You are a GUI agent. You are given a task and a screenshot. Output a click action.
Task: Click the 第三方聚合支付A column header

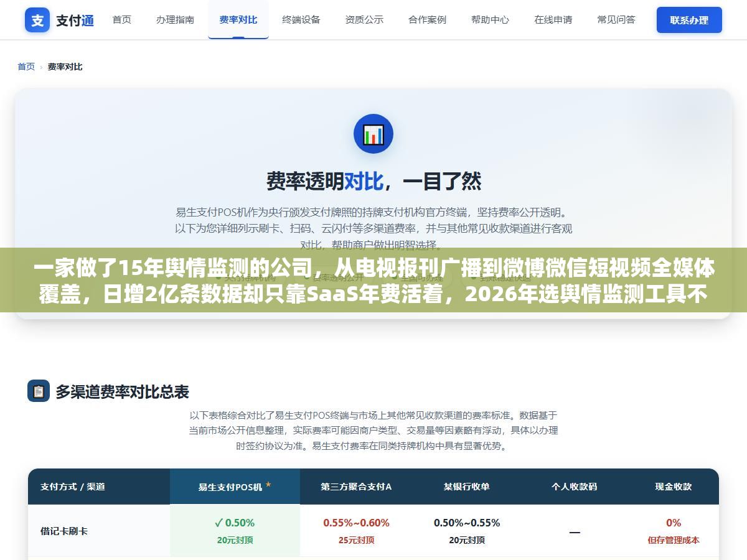click(x=356, y=487)
